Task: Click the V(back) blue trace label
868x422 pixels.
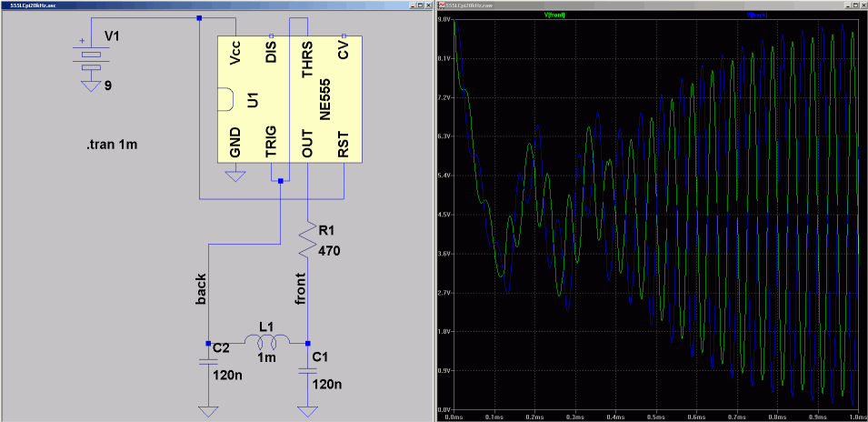Action: click(756, 15)
